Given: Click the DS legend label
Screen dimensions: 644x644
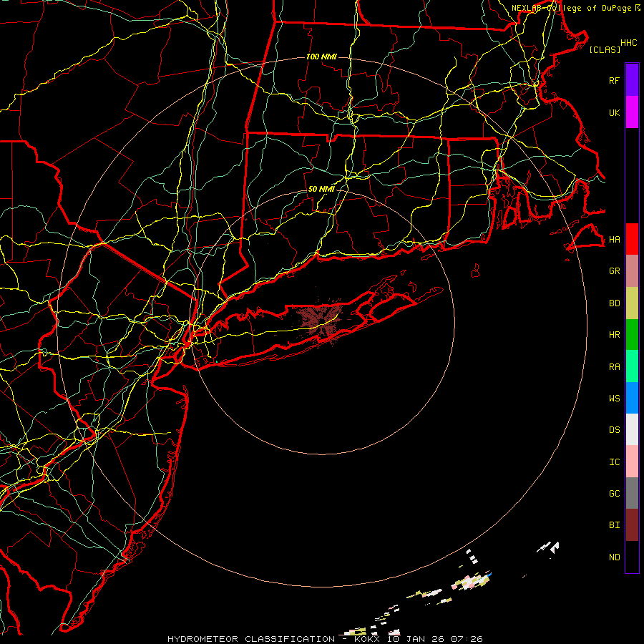Looking at the screenshot, I should (614, 430).
